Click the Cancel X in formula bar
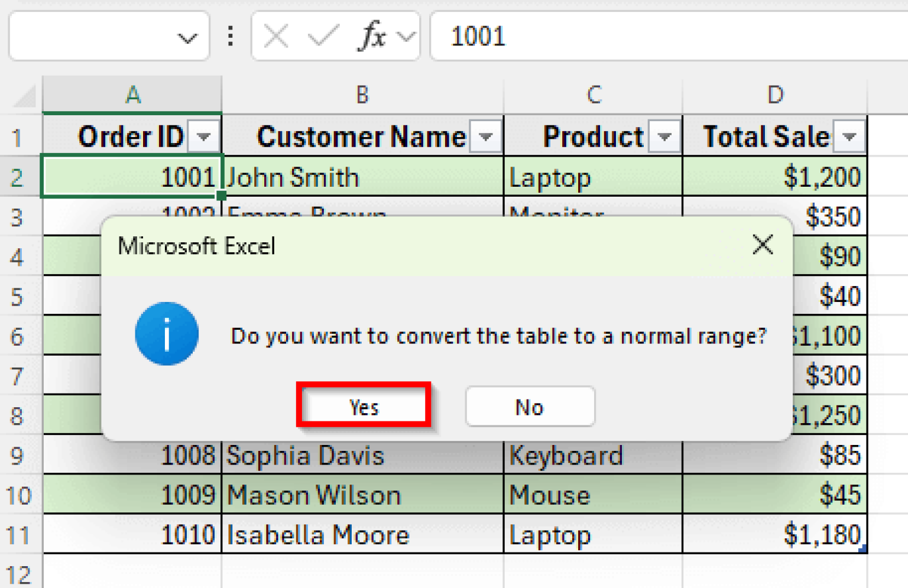The image size is (908, 588). 275,37
